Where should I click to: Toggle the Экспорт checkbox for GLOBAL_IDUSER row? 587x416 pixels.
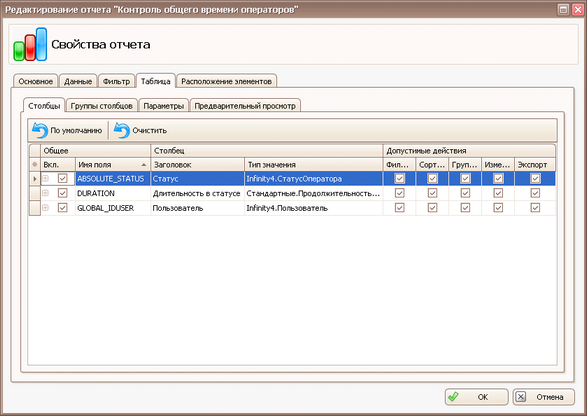coord(535,208)
